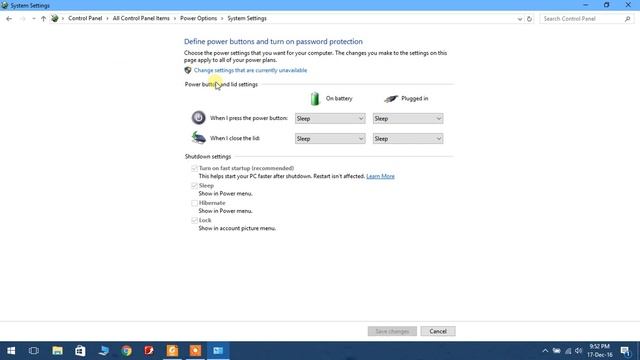
Task: Go up one level with the Up arrow
Action: tap(43, 19)
